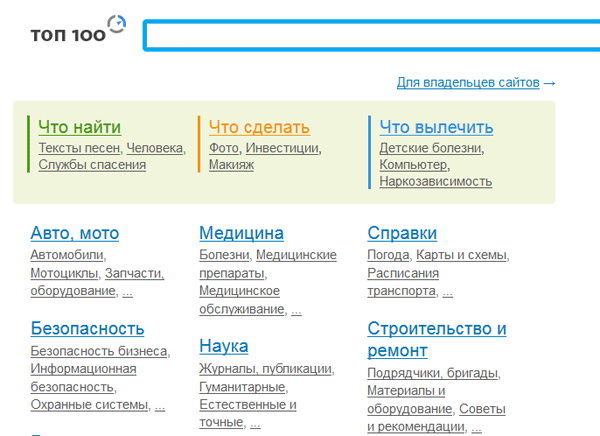
Task: Expand more under Медицина ellipsis
Action: pos(296,310)
